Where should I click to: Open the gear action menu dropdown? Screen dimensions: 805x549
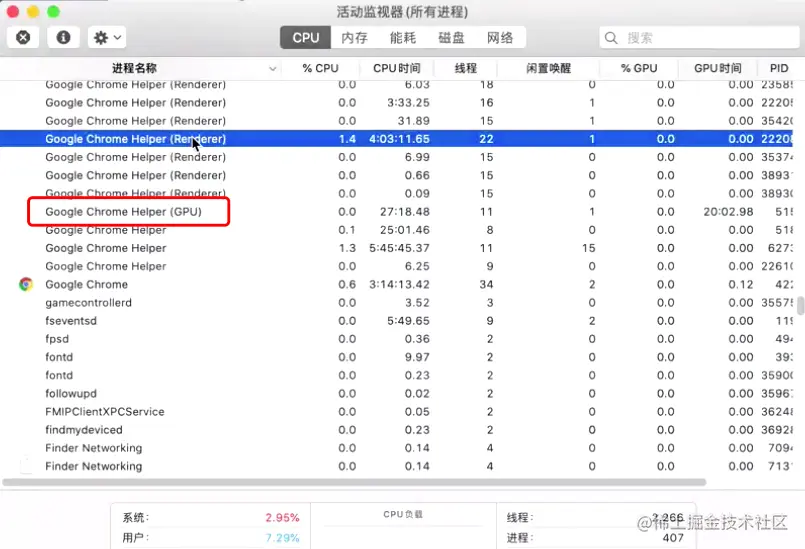pos(107,37)
